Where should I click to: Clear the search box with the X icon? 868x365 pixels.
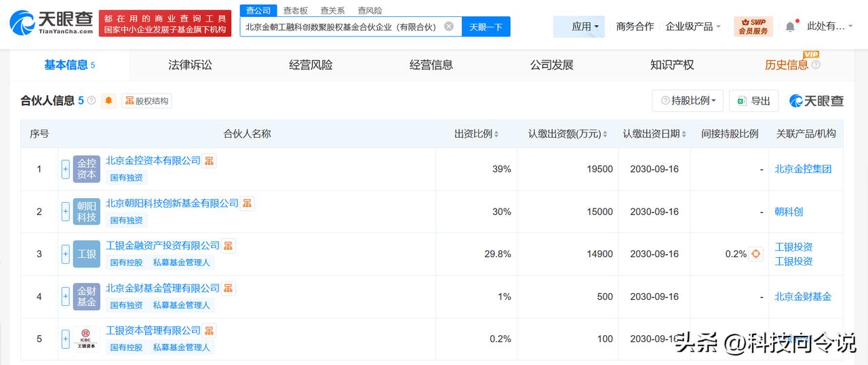tap(449, 26)
